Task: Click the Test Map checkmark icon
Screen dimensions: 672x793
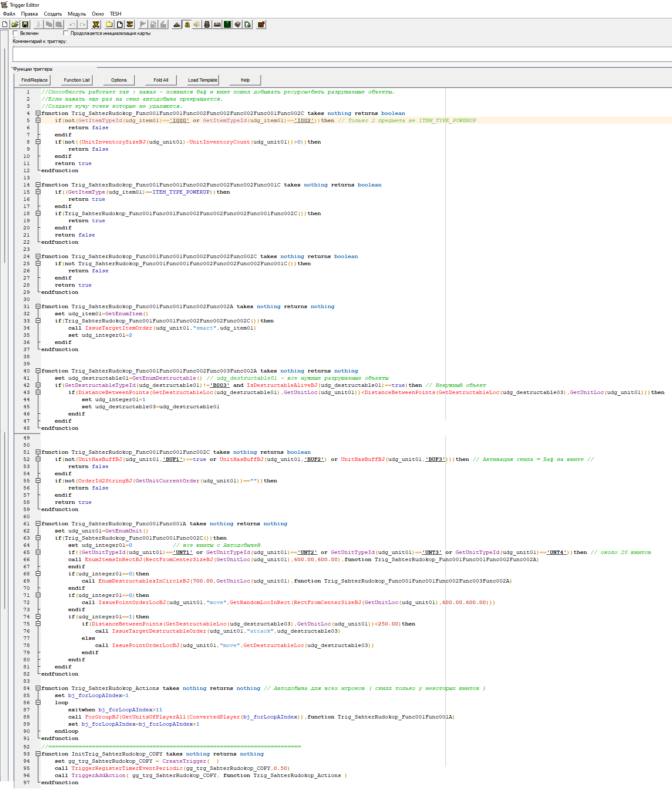Action: pyautogui.click(x=261, y=24)
